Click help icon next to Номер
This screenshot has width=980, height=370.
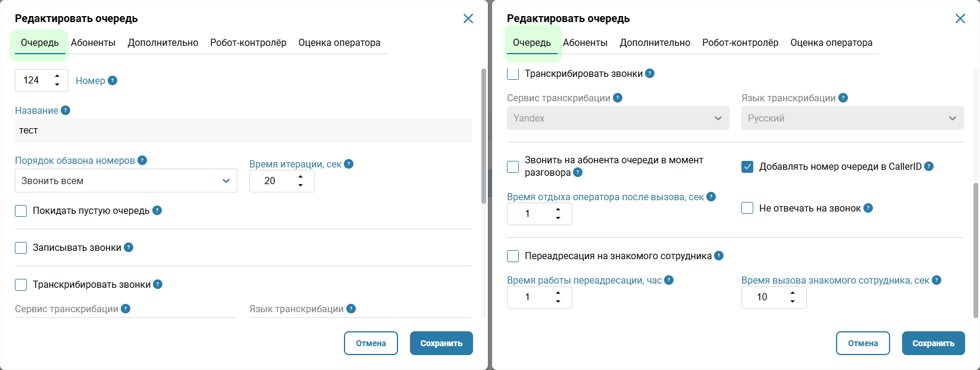[112, 80]
